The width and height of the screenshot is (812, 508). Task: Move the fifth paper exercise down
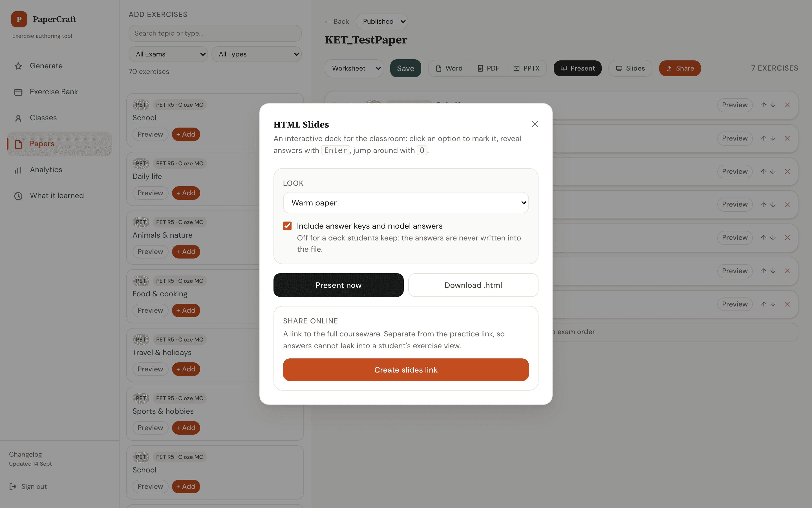point(773,238)
